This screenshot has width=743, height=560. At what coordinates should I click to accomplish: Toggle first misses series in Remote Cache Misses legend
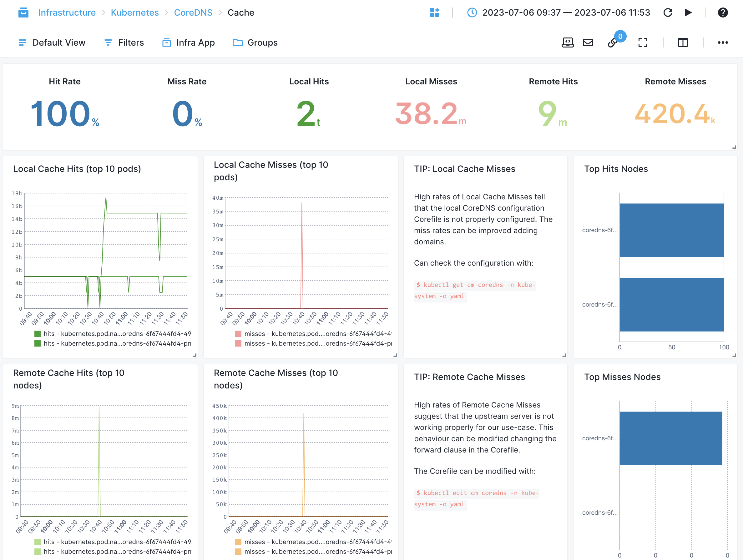[314, 542]
